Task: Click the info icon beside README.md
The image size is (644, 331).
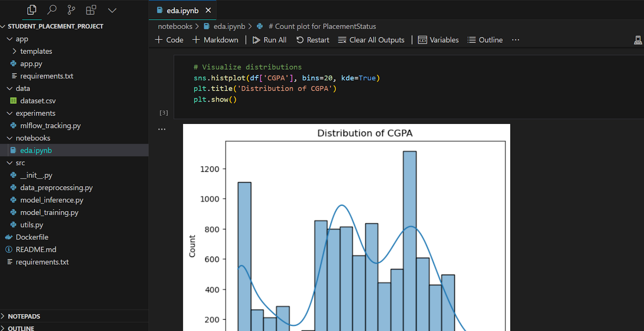Action: coord(9,249)
